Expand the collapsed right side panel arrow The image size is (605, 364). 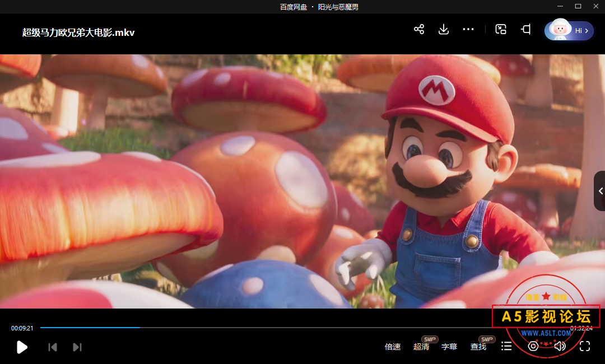600,191
